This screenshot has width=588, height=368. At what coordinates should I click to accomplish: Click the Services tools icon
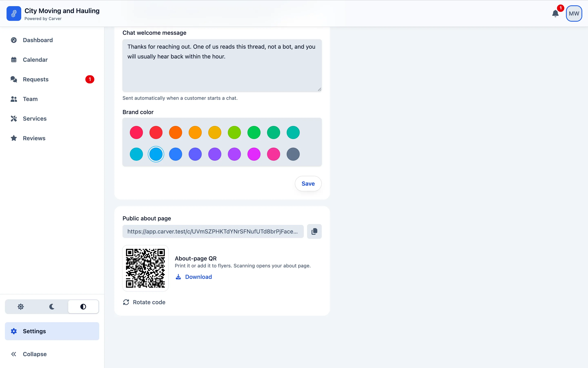click(14, 119)
